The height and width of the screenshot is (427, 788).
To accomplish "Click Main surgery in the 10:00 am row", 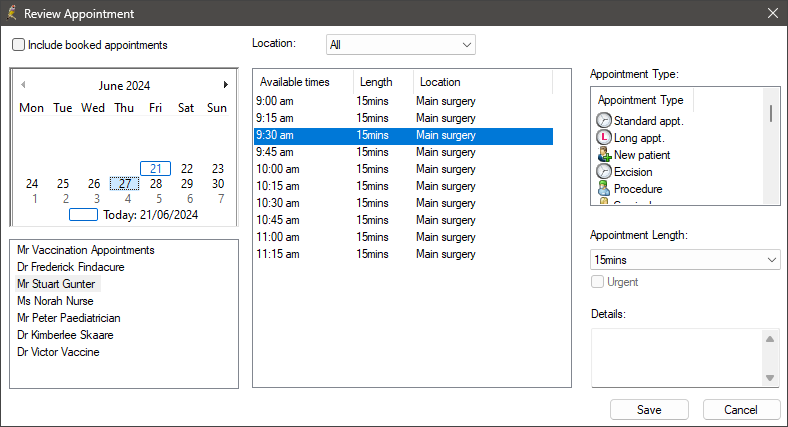I will click(446, 169).
